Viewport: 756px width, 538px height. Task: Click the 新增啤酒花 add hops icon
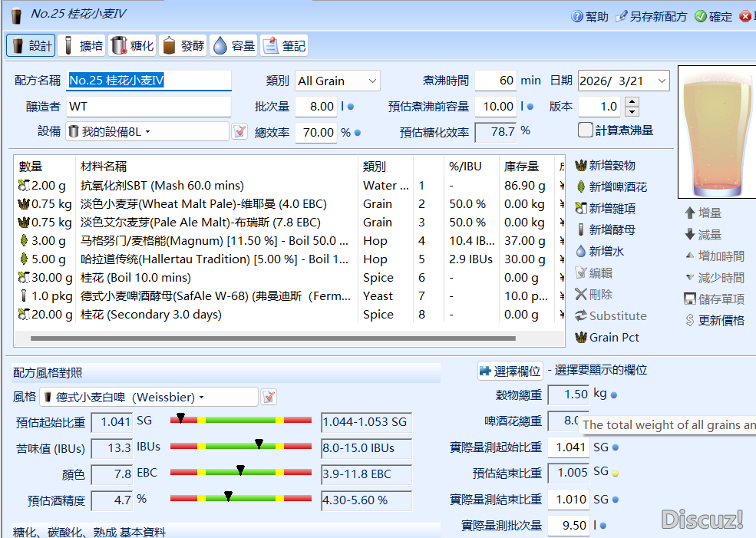click(581, 187)
